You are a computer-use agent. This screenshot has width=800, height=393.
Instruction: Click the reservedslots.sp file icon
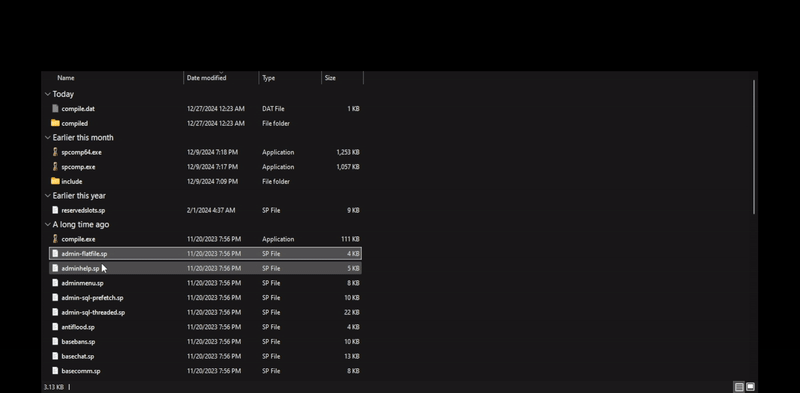pyautogui.click(x=55, y=210)
